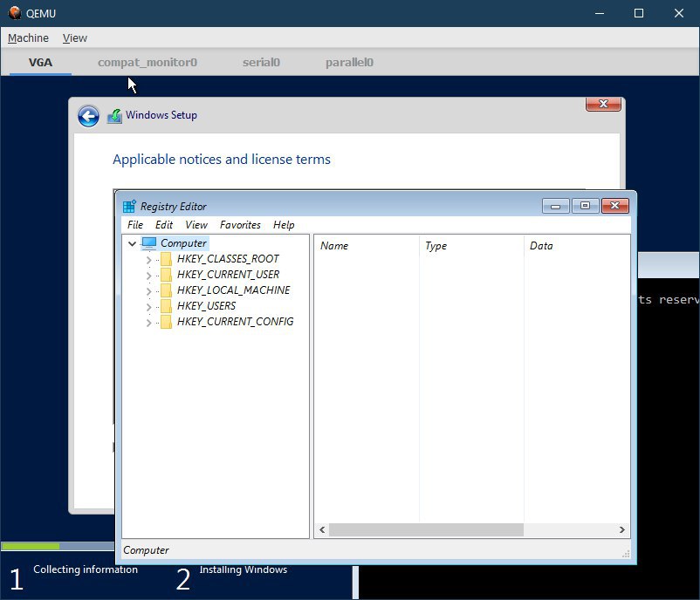
Task: Expand the HKEY_LOCAL_MACHINE key
Action: [x=148, y=291]
